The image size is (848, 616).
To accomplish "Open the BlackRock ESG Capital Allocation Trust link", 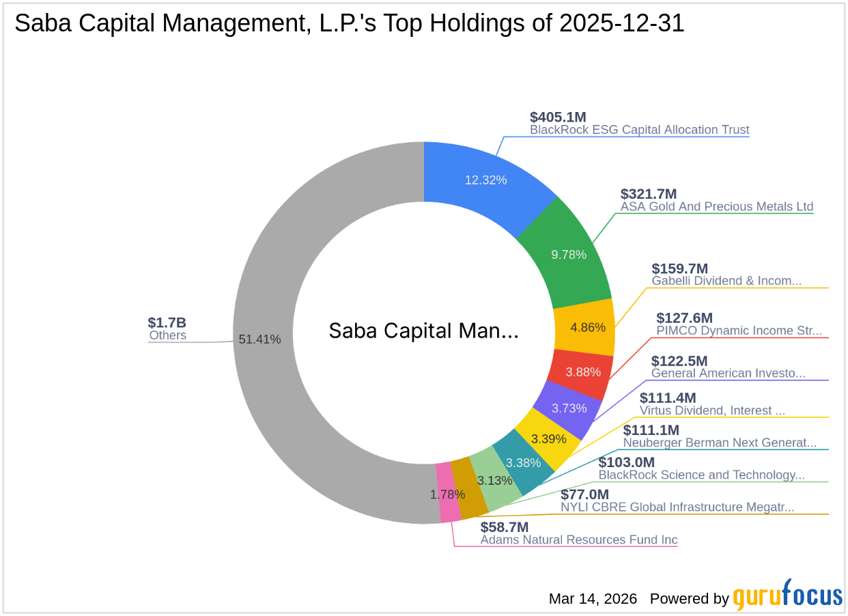I will [x=640, y=130].
